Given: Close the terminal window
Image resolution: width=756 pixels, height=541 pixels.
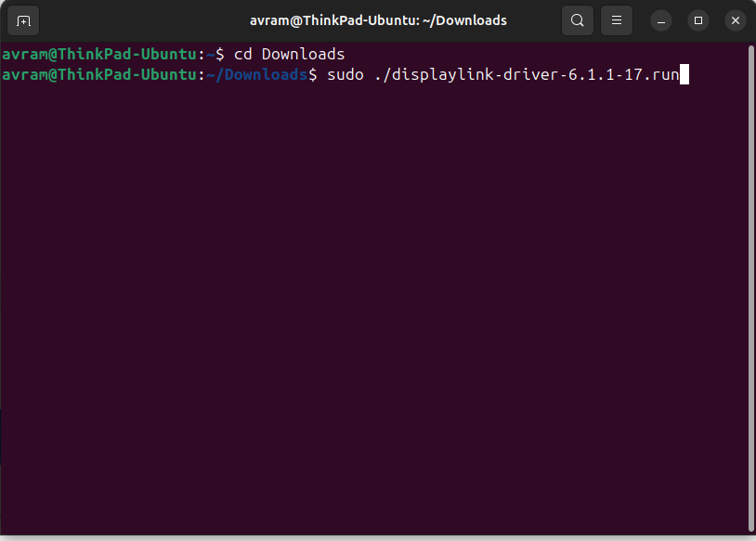Looking at the screenshot, I should pyautogui.click(x=736, y=20).
